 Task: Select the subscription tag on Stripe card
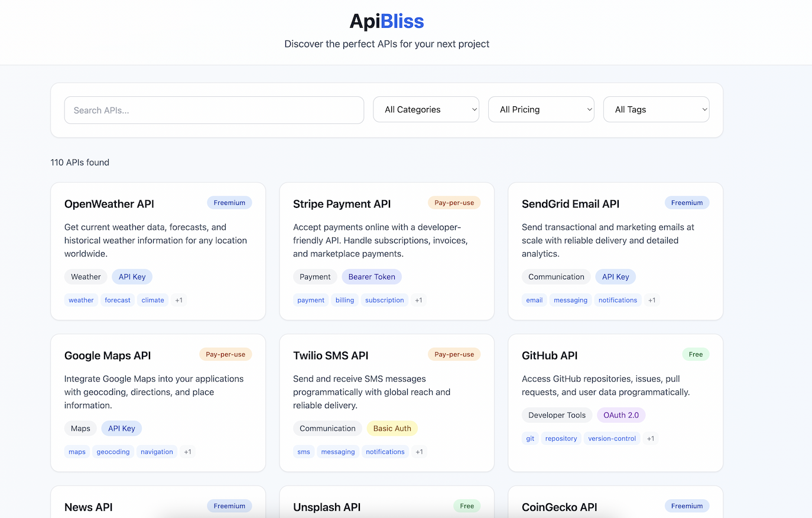coord(384,300)
